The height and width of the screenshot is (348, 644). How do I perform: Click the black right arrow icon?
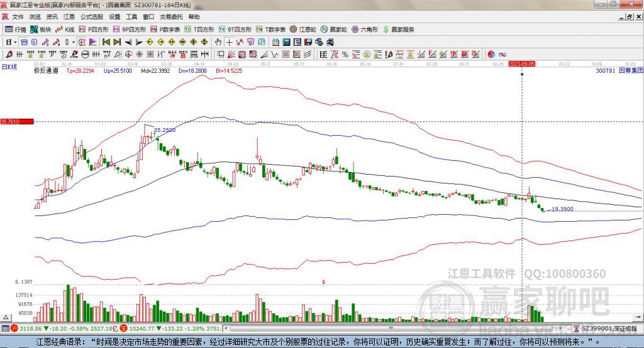pos(139,42)
